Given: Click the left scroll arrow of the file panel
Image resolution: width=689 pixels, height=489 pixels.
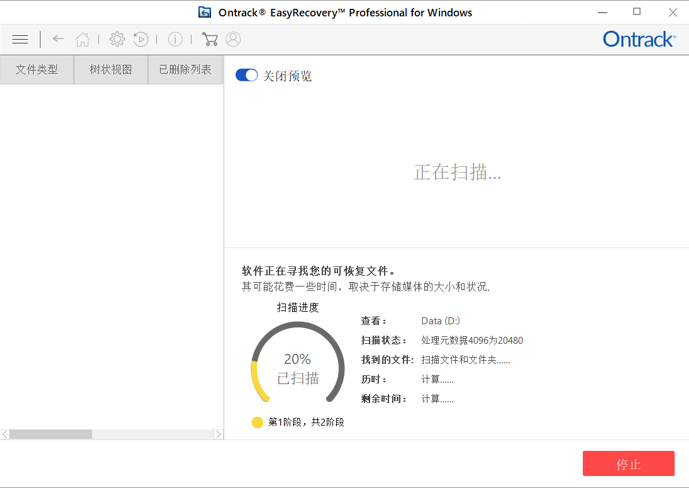Looking at the screenshot, I should click(4, 435).
